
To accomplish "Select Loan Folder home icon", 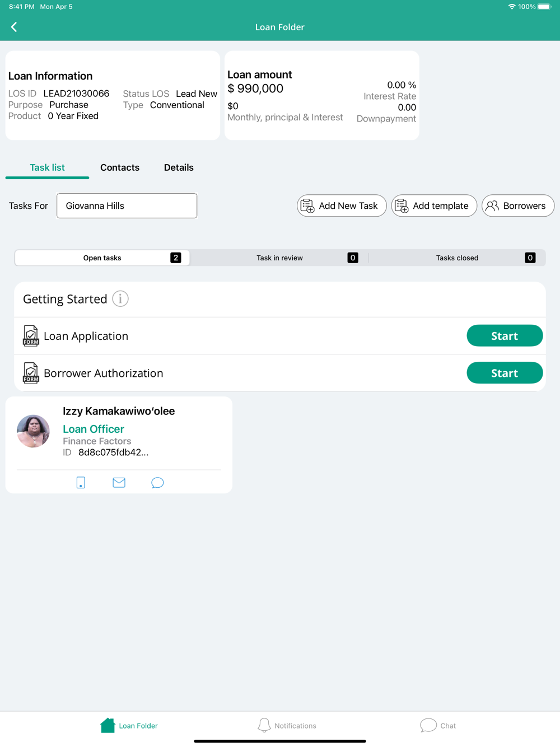I will tap(108, 725).
